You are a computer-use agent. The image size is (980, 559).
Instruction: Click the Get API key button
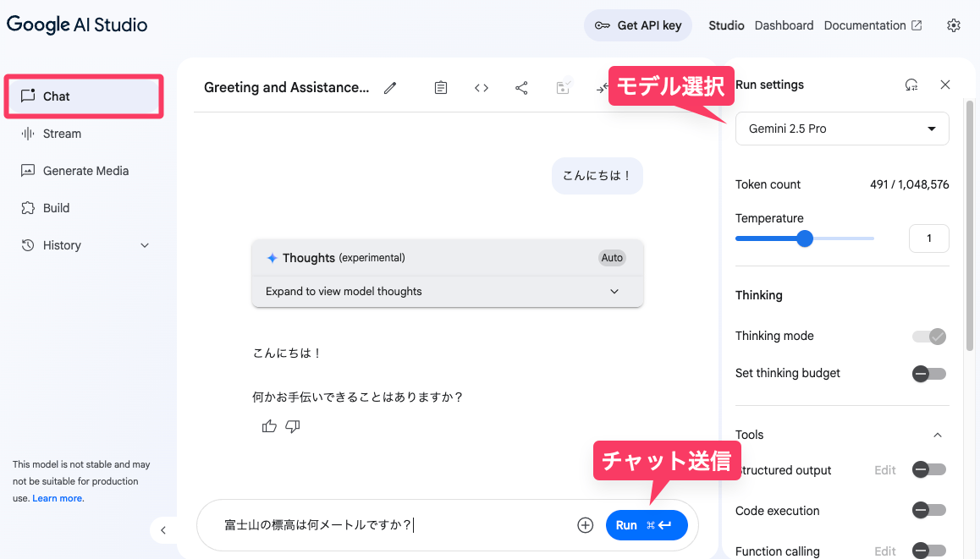coord(638,25)
